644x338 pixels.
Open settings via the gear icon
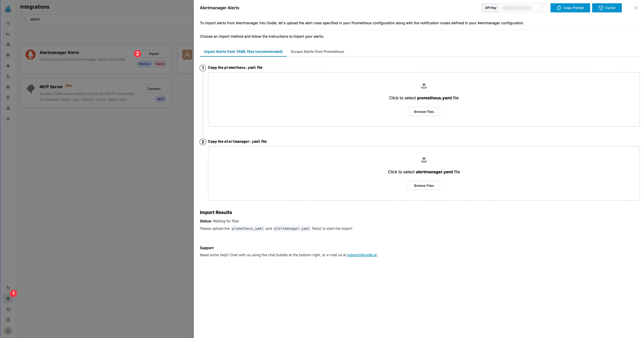(8, 298)
